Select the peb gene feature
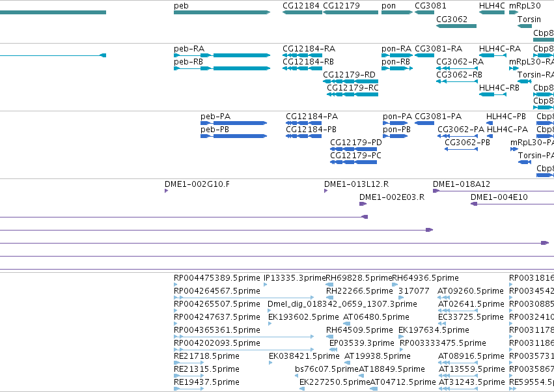The width and height of the screenshot is (554, 392). [x=222, y=12]
